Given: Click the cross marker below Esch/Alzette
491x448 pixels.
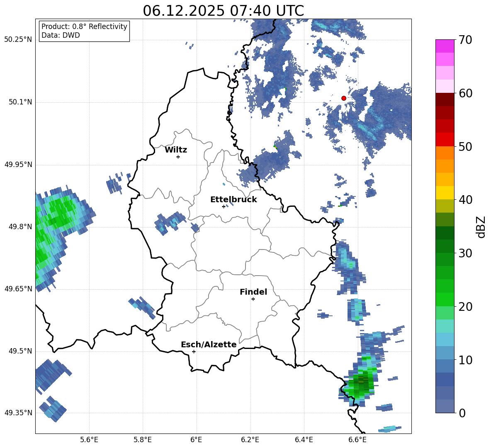Looking at the screenshot, I should click(x=194, y=351).
